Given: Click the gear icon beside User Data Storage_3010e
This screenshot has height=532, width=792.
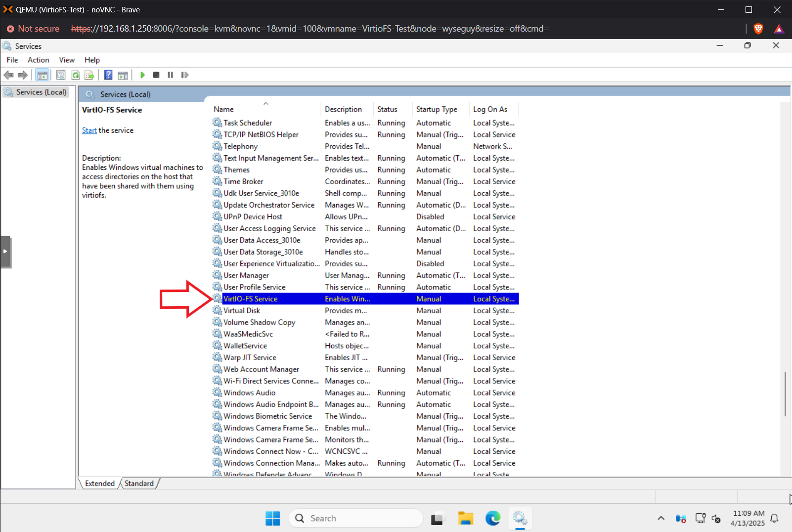Looking at the screenshot, I should [217, 252].
